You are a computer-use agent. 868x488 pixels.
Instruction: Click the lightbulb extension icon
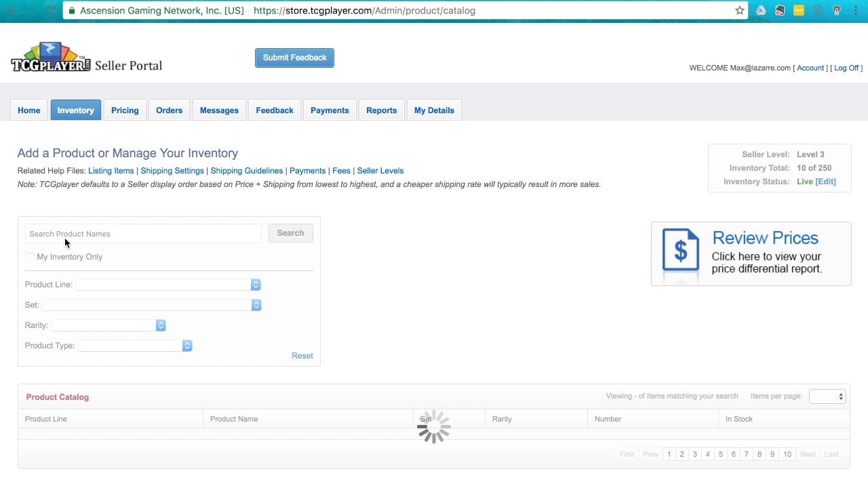837,10
